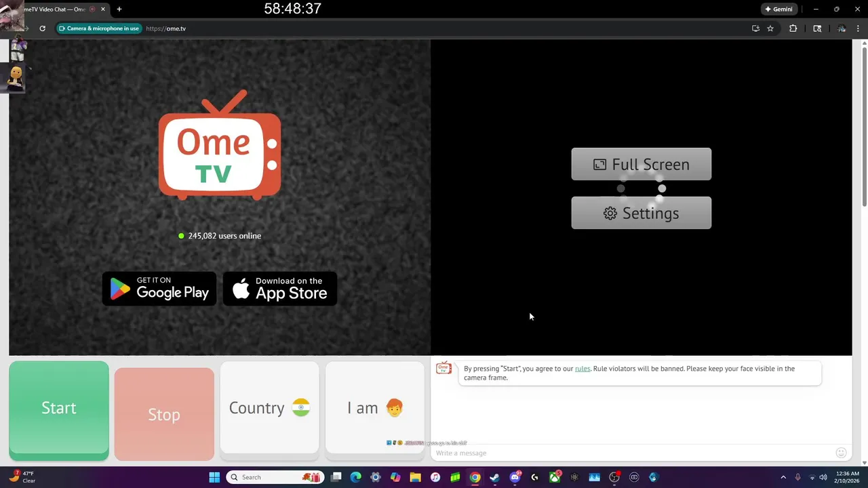The width and height of the screenshot is (868, 488).
Task: Switch to Google Chrome on the taskbar
Action: tap(475, 477)
